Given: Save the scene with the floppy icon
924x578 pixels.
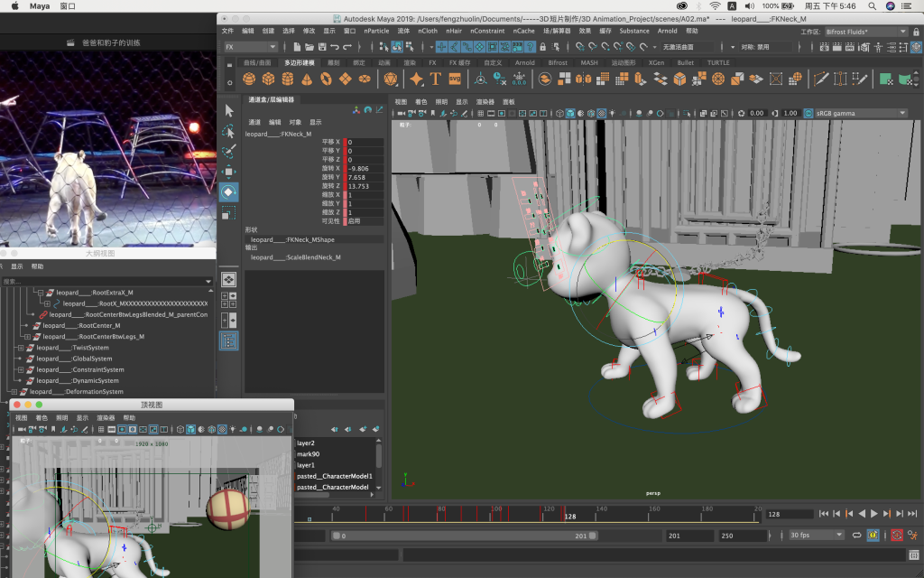Looking at the screenshot, I should (322, 47).
